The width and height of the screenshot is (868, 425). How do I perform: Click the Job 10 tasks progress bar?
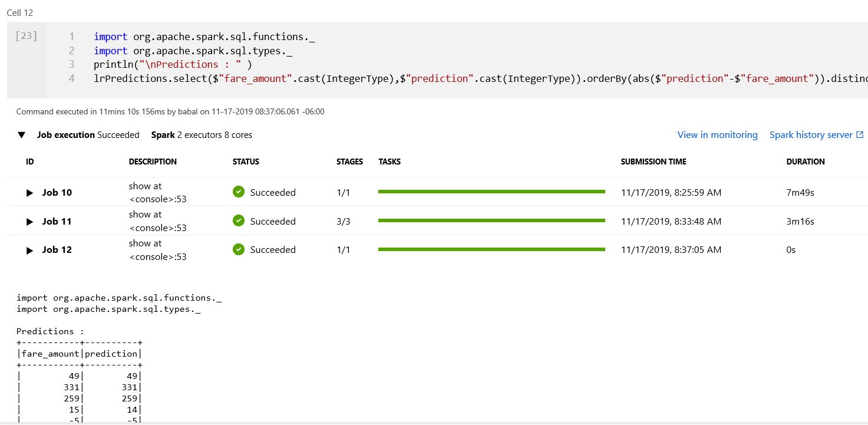(x=491, y=192)
